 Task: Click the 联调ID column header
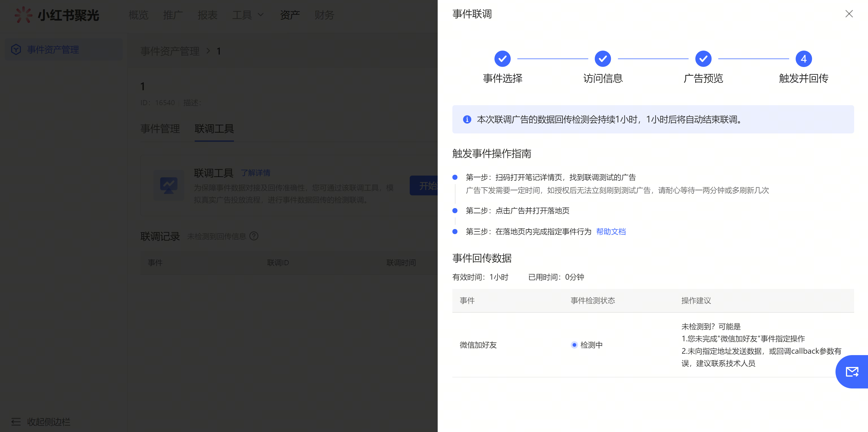click(x=278, y=263)
